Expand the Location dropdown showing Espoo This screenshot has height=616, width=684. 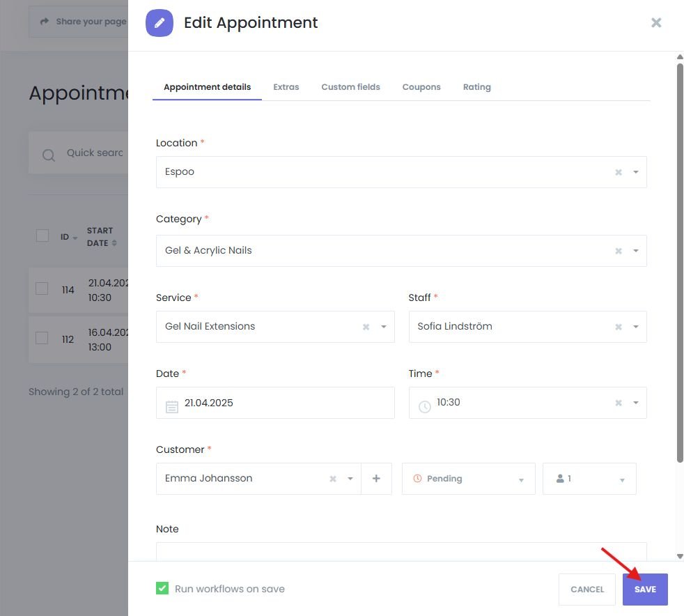point(635,171)
